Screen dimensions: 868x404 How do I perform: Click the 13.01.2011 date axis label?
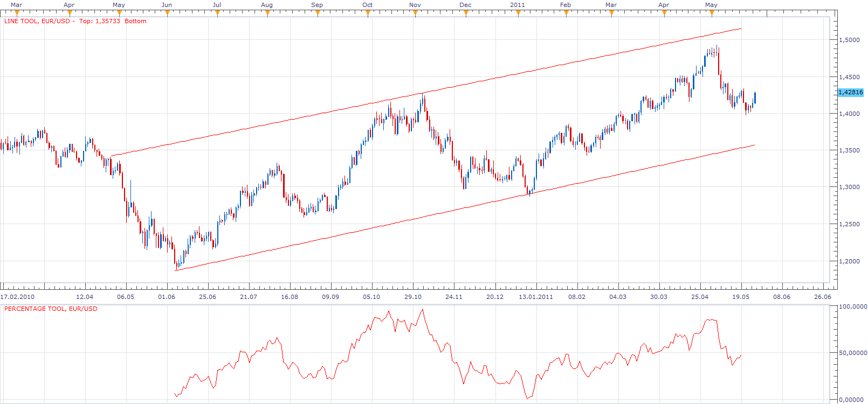(536, 297)
